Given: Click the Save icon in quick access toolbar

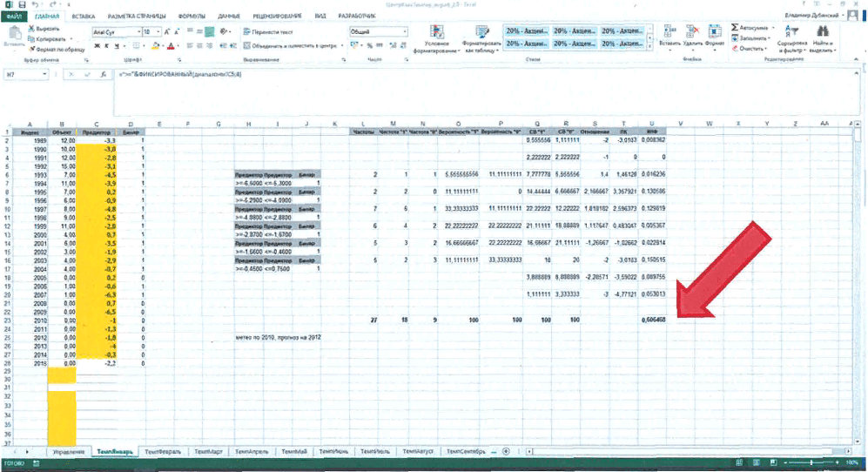Looking at the screenshot, I should (x=22, y=4).
